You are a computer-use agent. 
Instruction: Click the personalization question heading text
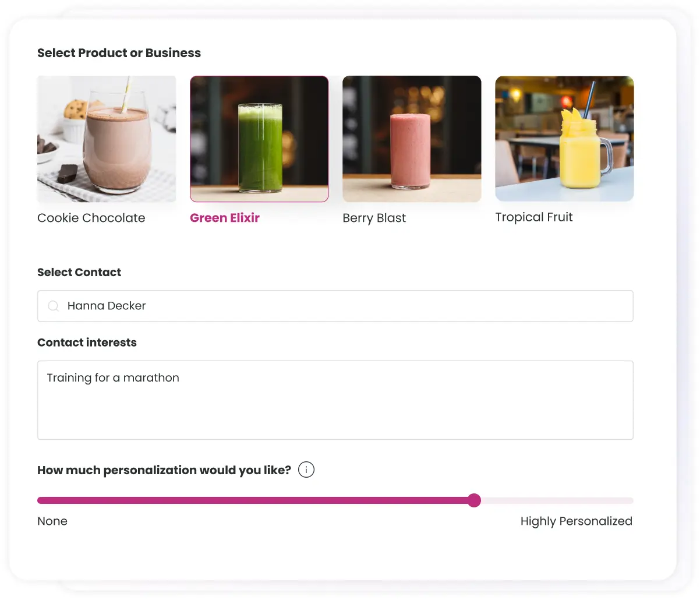tap(164, 470)
